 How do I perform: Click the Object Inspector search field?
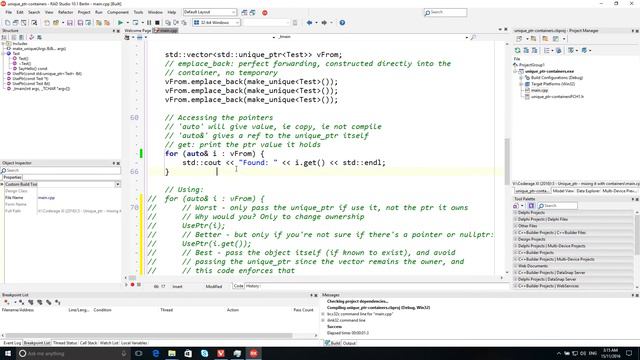click(60, 170)
